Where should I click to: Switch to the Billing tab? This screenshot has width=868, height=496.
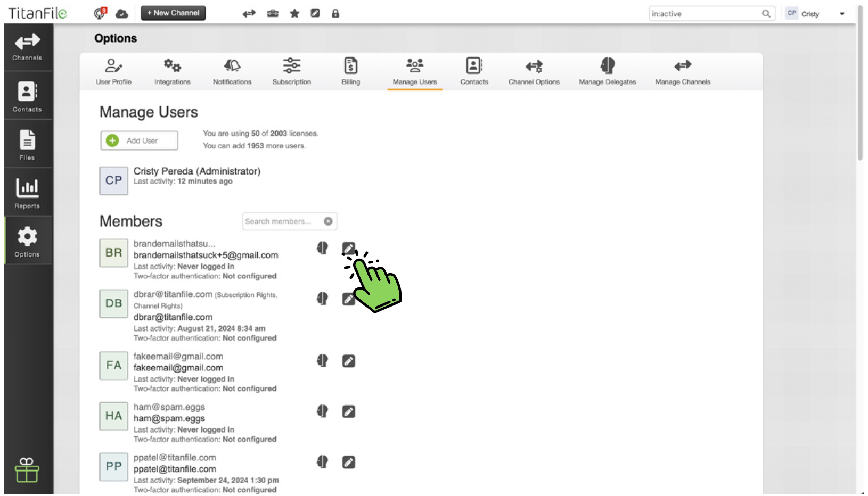[350, 71]
